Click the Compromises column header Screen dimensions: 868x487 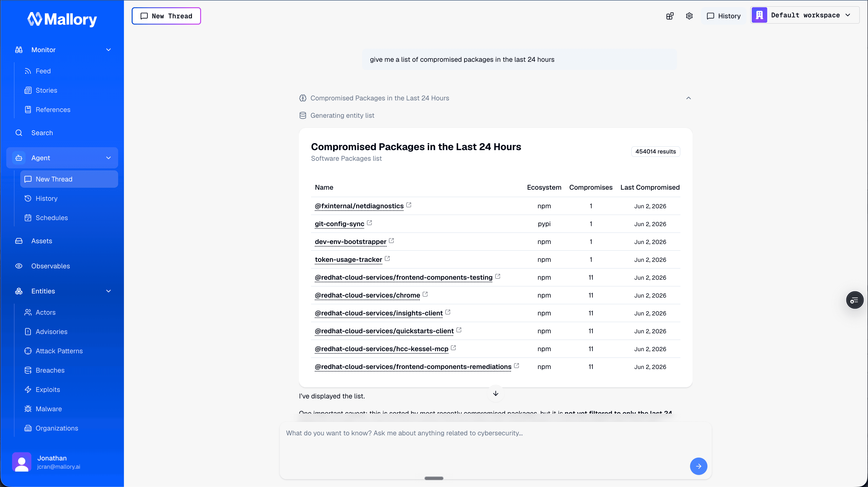591,188
